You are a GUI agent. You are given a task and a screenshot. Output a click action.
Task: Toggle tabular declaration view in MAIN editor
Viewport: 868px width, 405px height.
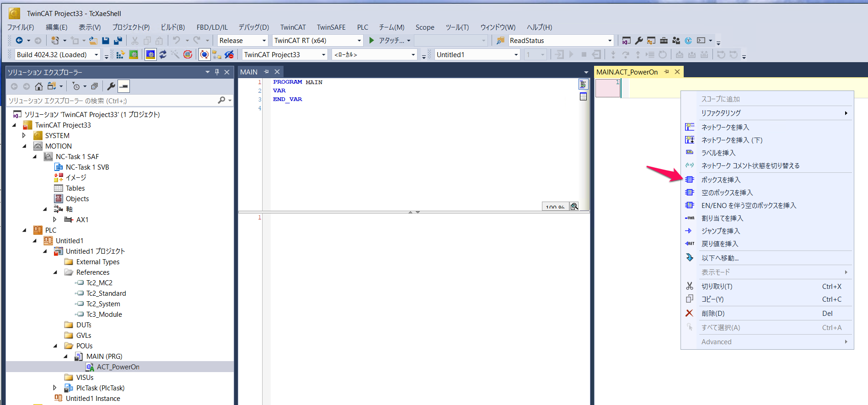tap(583, 96)
